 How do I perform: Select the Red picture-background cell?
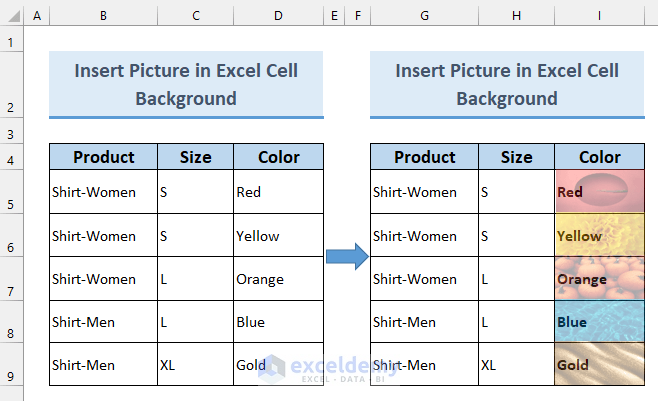(600, 192)
